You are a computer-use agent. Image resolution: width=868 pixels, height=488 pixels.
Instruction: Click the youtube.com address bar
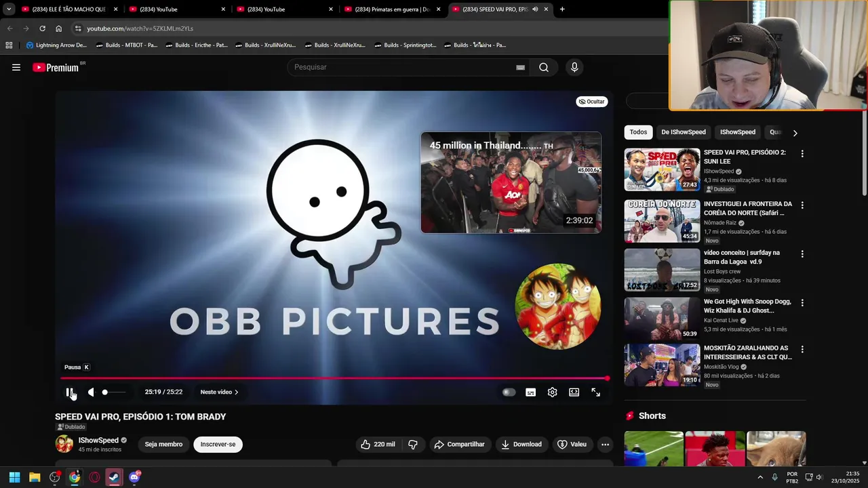[366, 28]
